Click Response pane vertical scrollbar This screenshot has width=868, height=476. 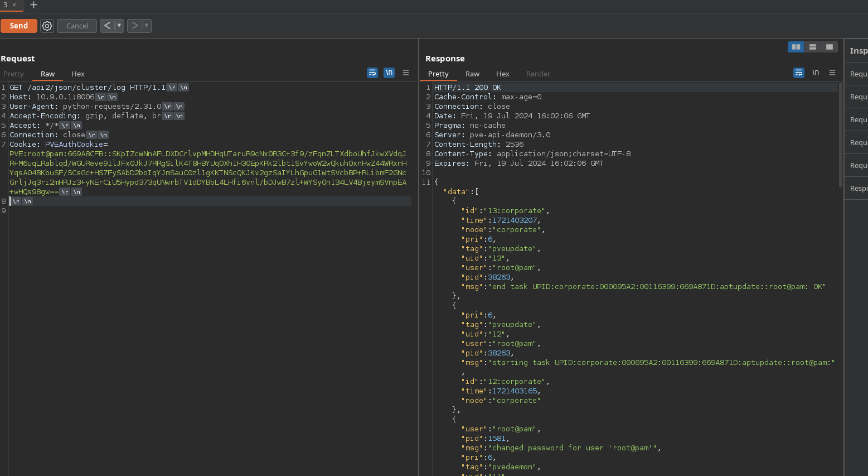840,134
